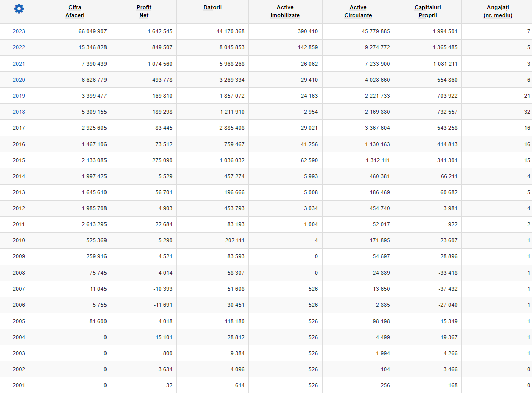
Task: Click the Active Circulante column header
Action: pos(358,11)
